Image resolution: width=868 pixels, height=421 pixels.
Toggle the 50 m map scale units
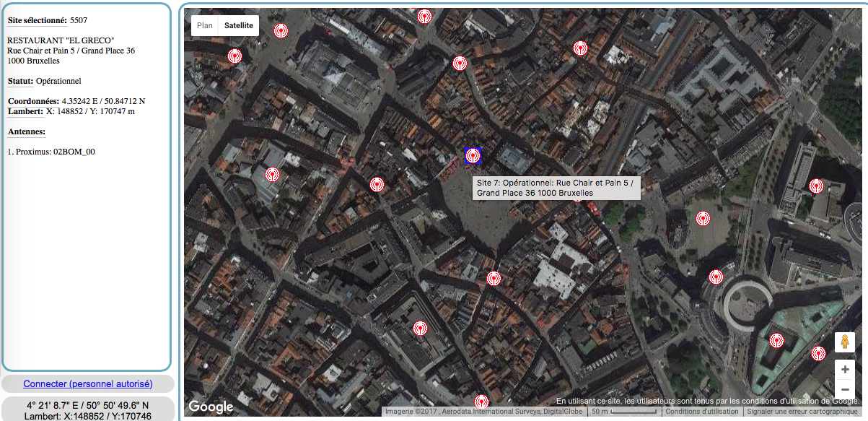pyautogui.click(x=623, y=412)
